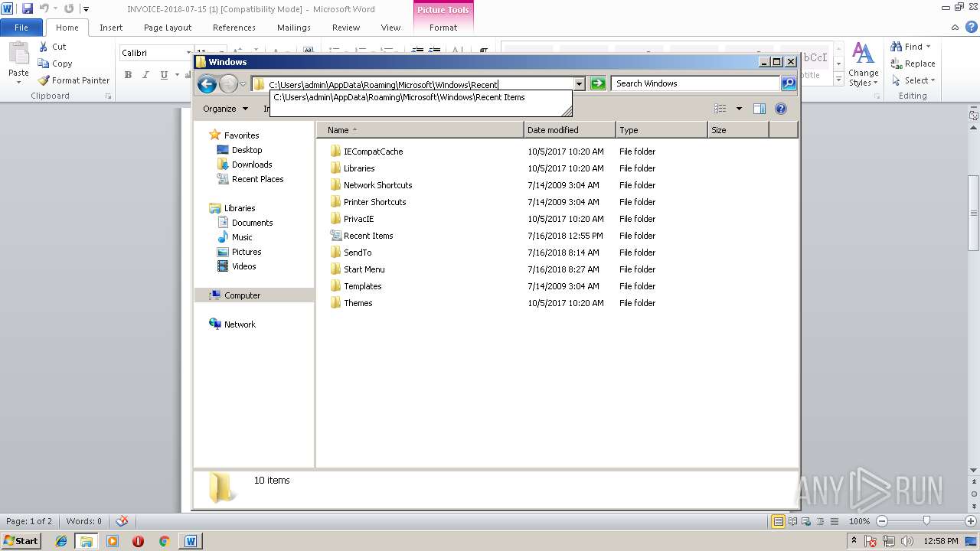This screenshot has height=551, width=980.
Task: Open the Select dropdown in Word's Editing group
Action: [x=913, y=80]
